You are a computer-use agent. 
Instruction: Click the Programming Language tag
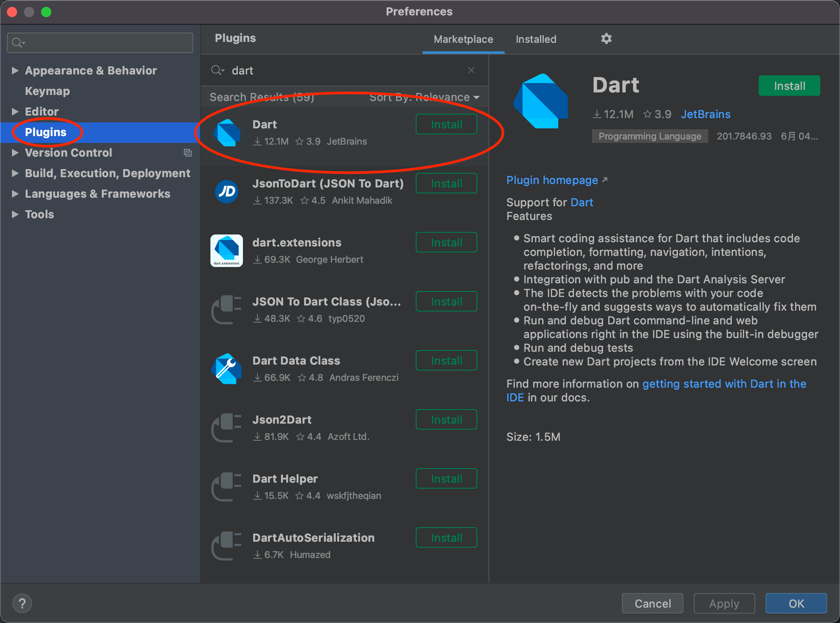(650, 136)
